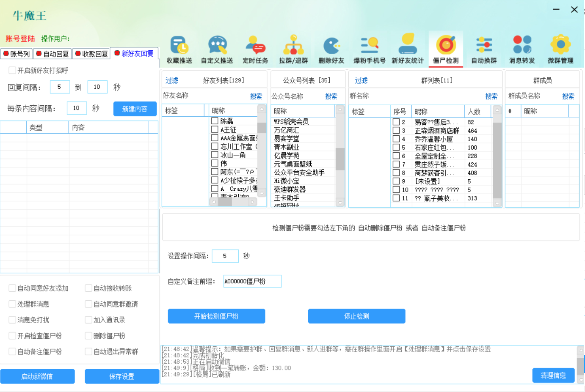Toggle 自动备注僵尸粉 checkbox
Screen dimensions: 585x392
tap(12, 351)
